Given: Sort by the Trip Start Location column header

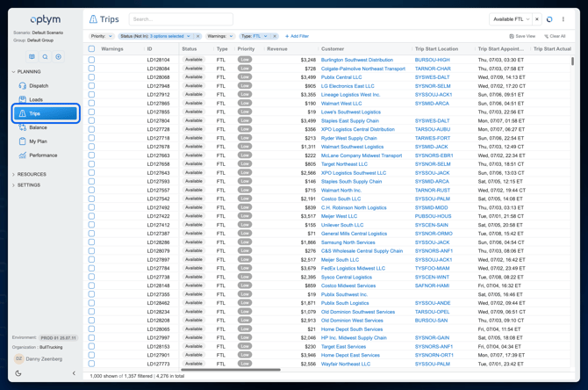Looking at the screenshot, I should coord(436,49).
